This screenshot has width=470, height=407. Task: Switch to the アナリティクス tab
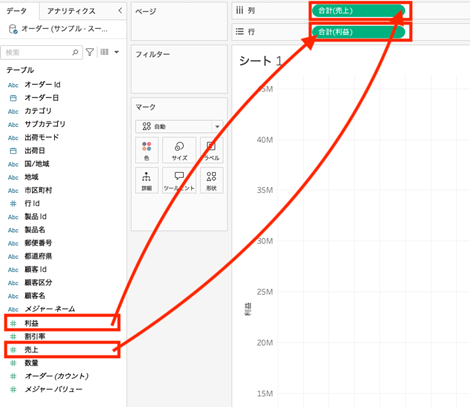click(x=71, y=11)
